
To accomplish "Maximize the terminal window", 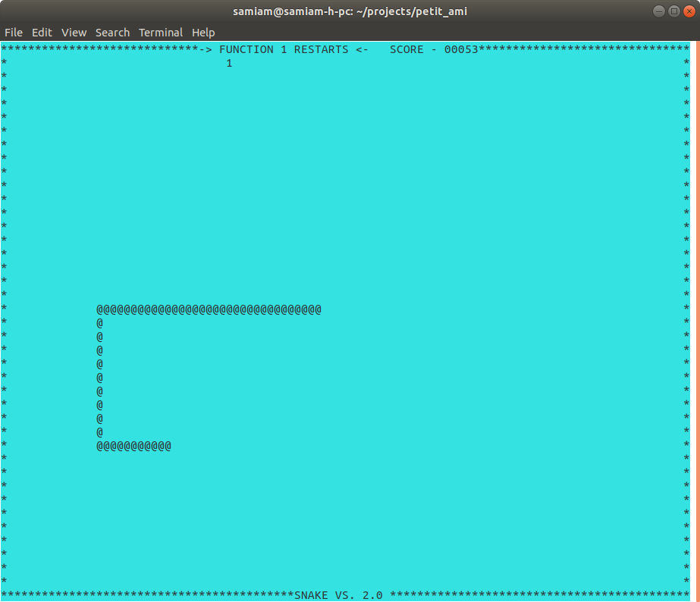I will 674,11.
